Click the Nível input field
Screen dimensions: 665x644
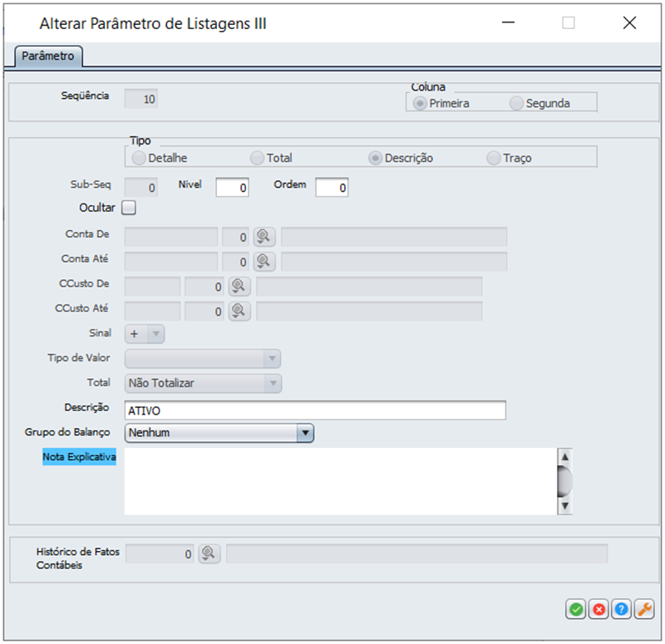tap(233, 188)
